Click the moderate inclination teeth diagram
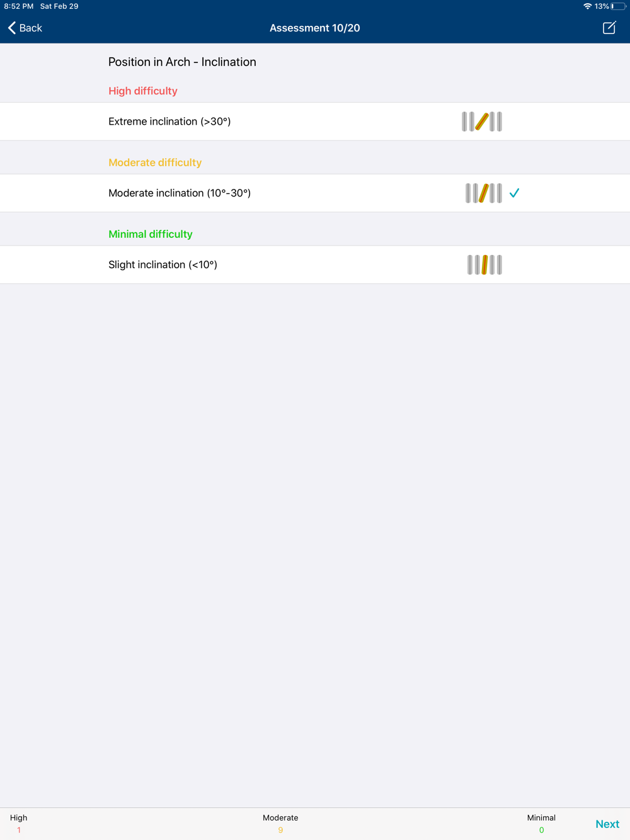 coord(484,193)
